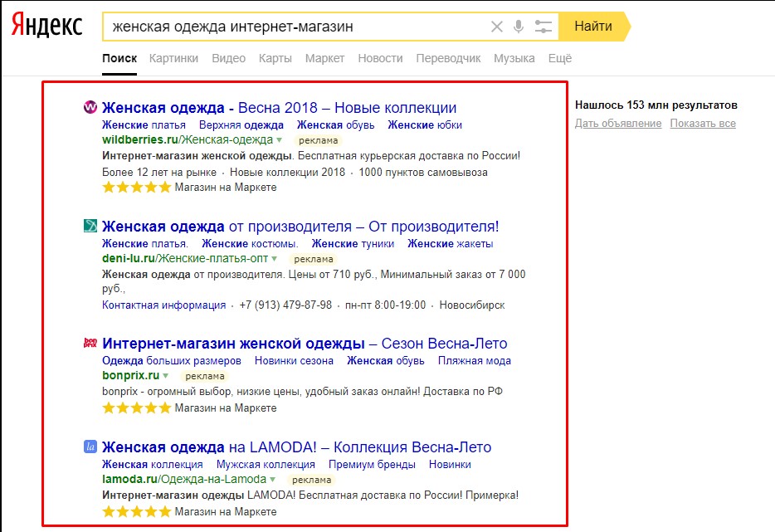The image size is (775, 532).
Task: Click the deni-lu.ru favicon
Action: point(90,226)
